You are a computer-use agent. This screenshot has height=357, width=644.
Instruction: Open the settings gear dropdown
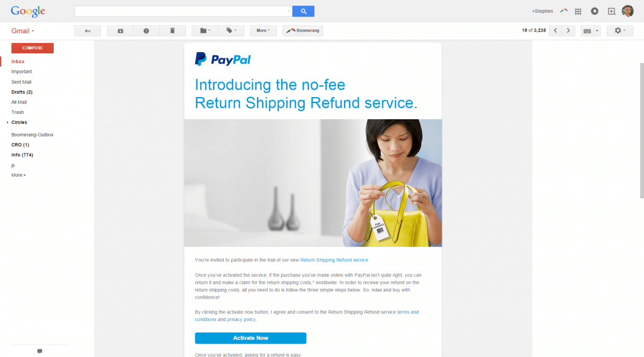pos(620,31)
